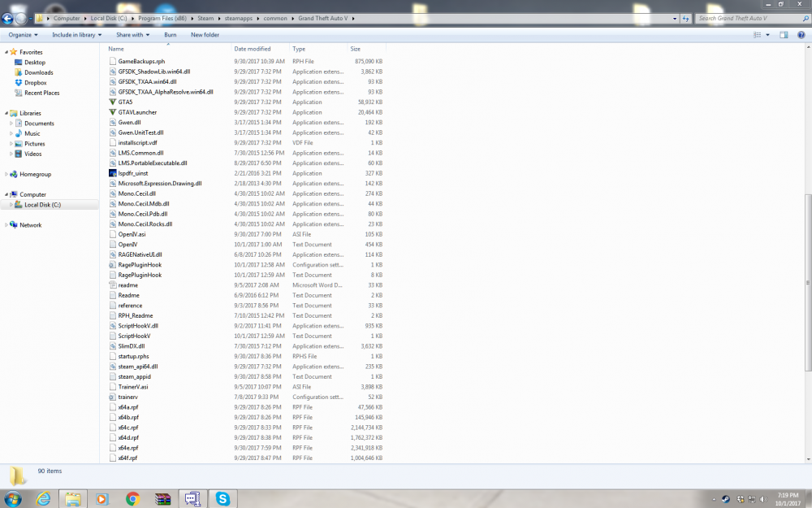
Task: Select the Pictures library
Action: pyautogui.click(x=34, y=144)
